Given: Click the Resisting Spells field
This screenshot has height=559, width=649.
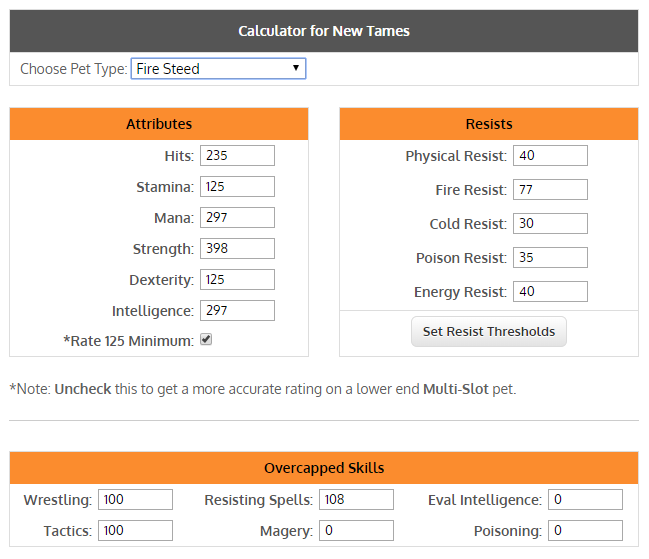Looking at the screenshot, I should point(356,499).
